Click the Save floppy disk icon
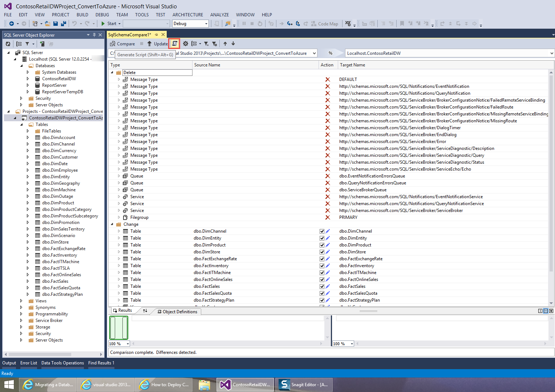555x392 pixels. [56, 24]
